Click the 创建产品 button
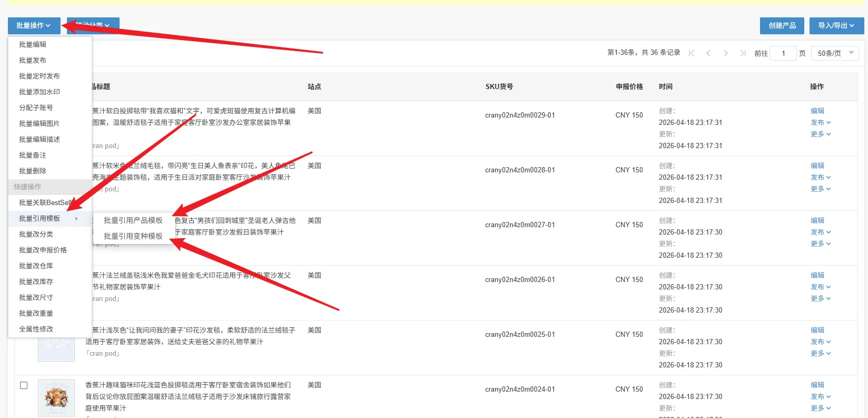The height and width of the screenshot is (418, 868). click(782, 25)
